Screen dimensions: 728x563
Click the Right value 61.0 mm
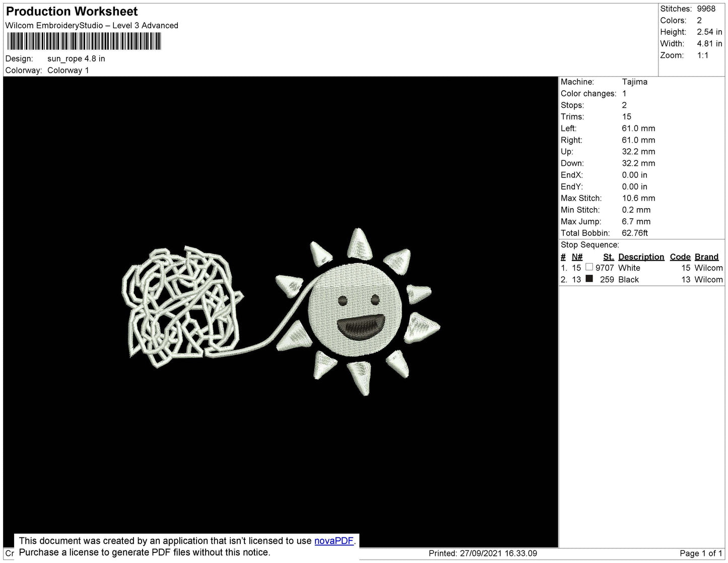638,140
